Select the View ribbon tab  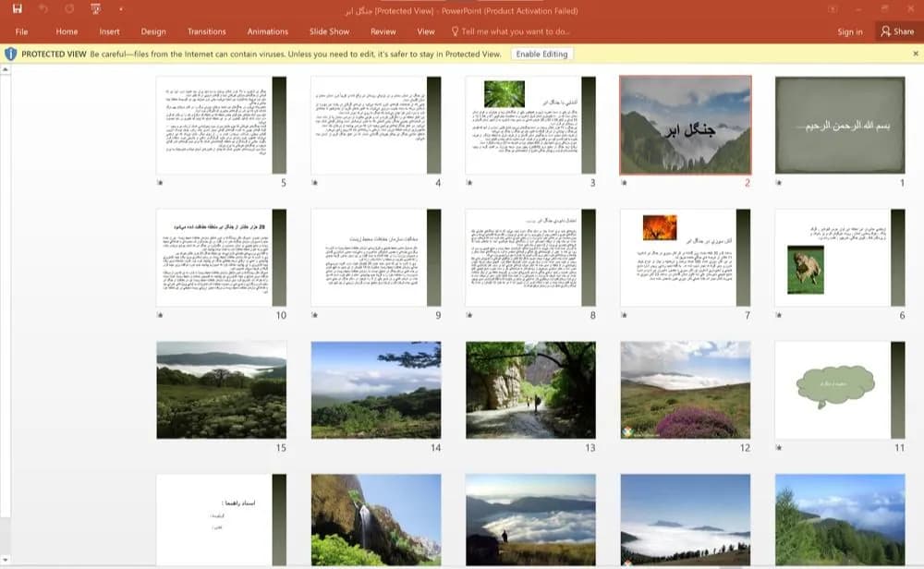(425, 31)
